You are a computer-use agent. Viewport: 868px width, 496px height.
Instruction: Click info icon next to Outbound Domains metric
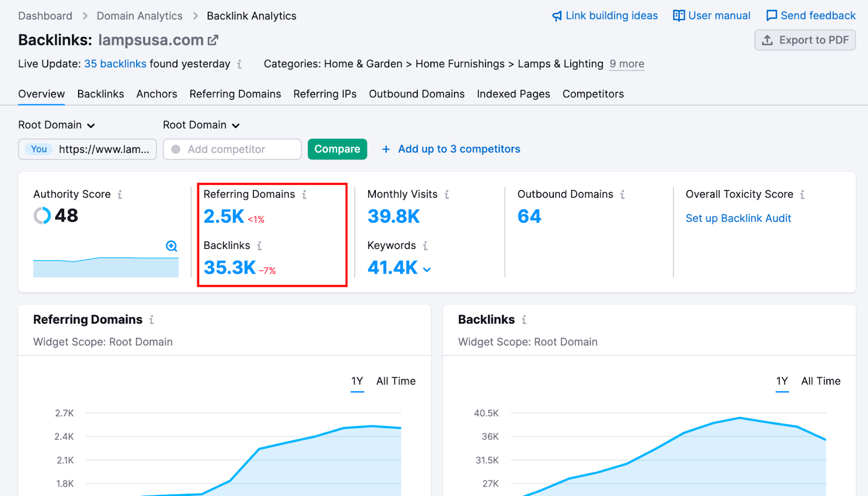coord(623,194)
